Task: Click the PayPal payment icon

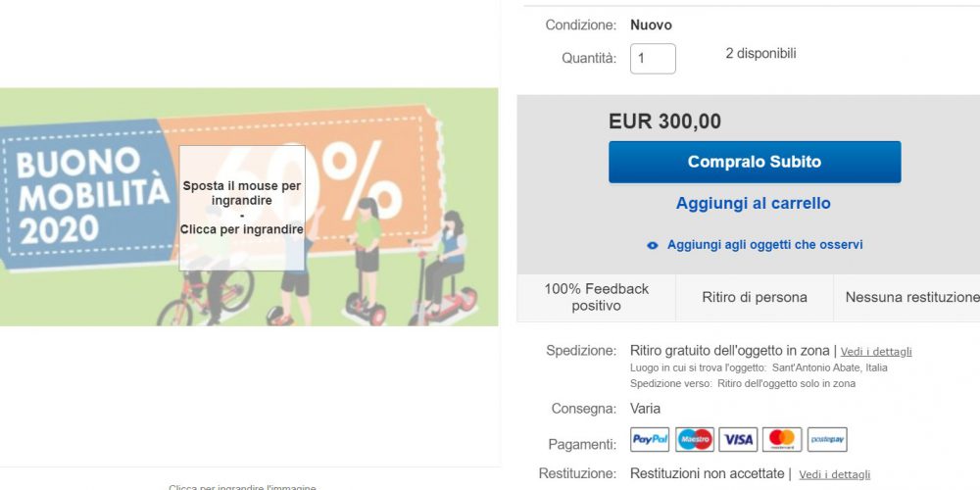Action: click(650, 439)
